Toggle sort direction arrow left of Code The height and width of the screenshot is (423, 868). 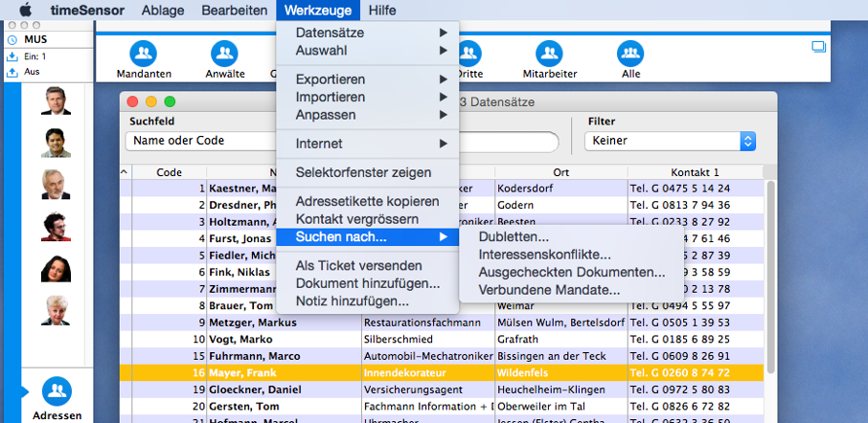coord(125,172)
